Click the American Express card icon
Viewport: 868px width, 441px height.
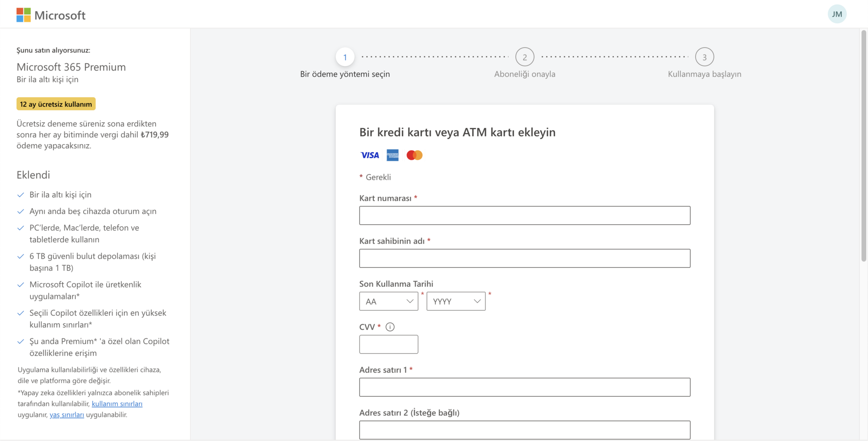click(392, 155)
